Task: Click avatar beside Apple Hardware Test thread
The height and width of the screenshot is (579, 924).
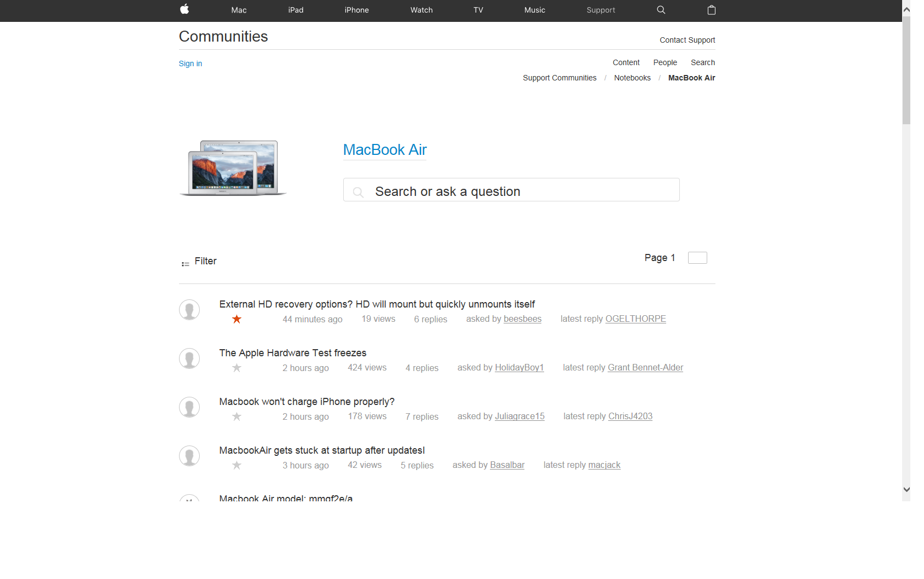Action: [189, 358]
